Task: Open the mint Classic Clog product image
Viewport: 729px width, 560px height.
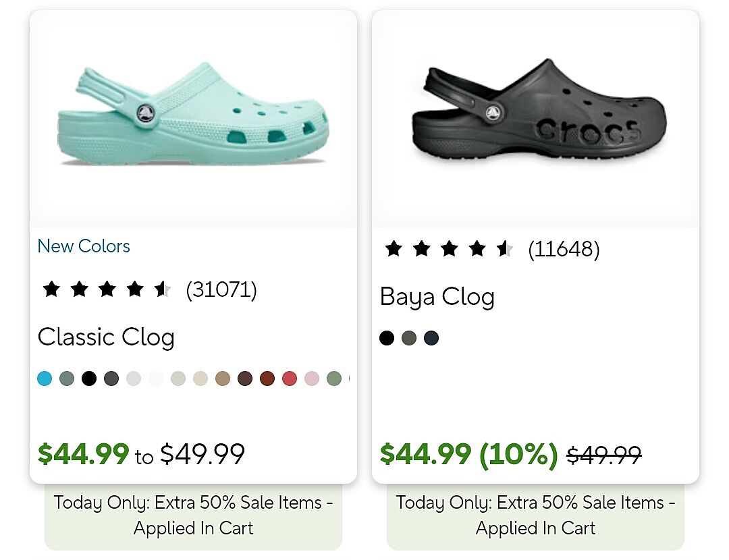Action: pos(193,118)
